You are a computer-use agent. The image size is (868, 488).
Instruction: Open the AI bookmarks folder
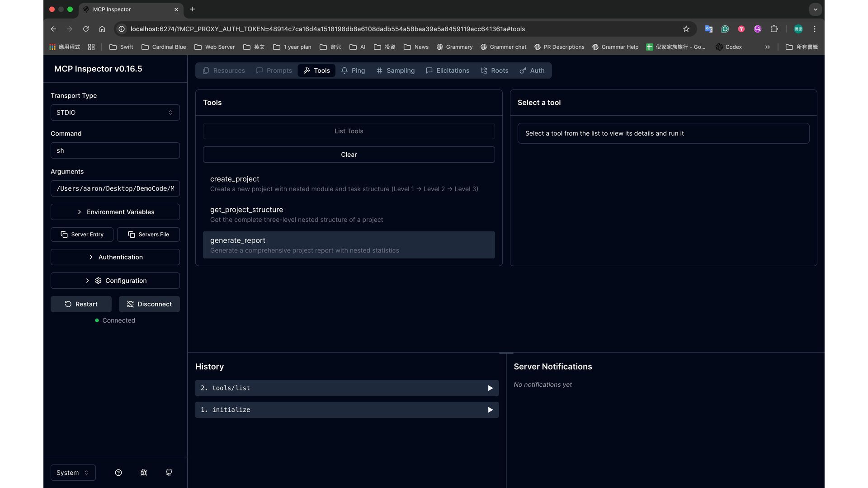click(x=358, y=47)
